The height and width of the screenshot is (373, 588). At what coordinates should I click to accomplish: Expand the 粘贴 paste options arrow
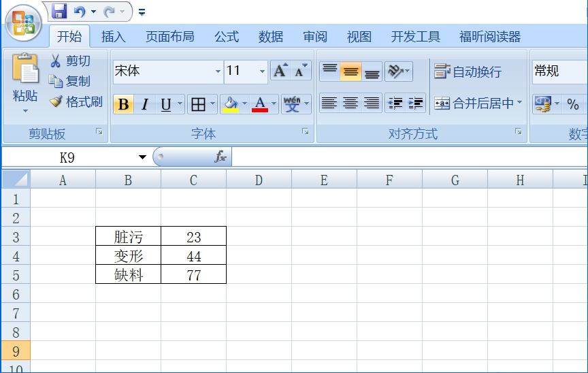pyautogui.click(x=25, y=110)
